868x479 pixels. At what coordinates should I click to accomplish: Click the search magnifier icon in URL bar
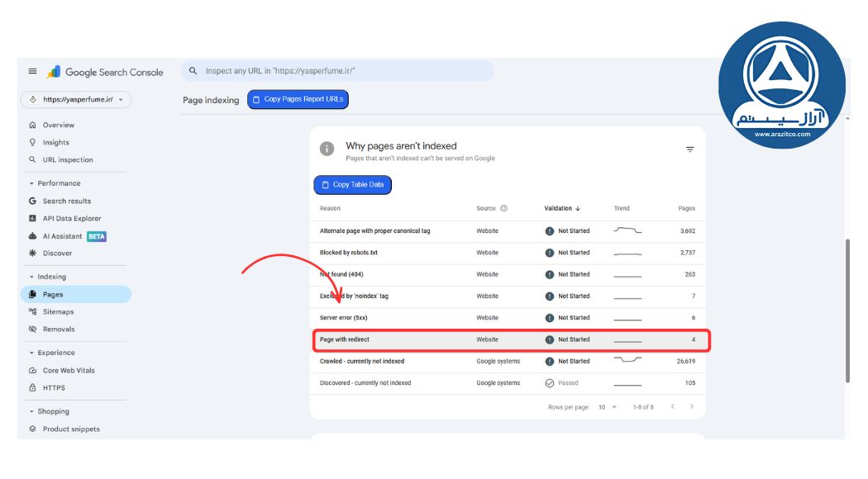coord(193,71)
